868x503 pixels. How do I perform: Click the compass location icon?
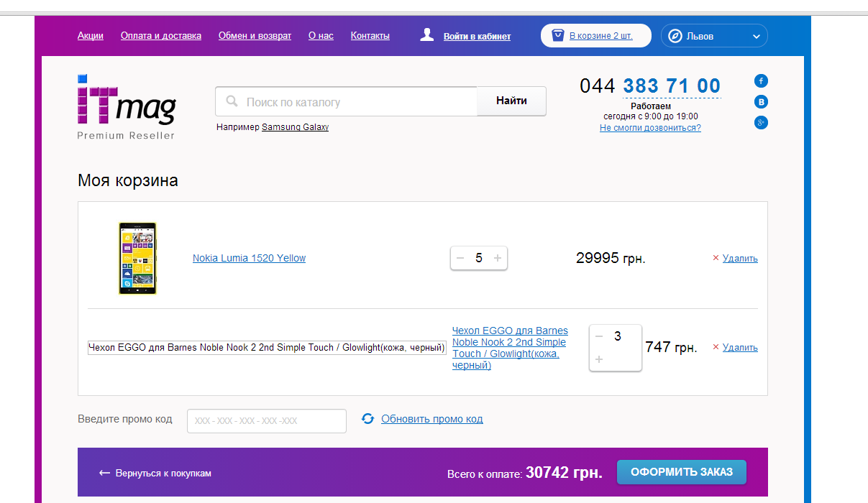(675, 36)
